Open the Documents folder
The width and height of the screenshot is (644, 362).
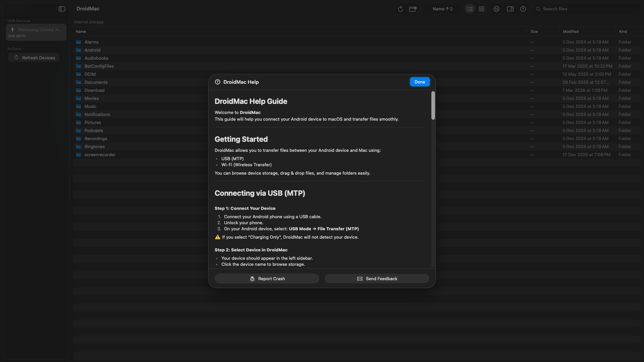pyautogui.click(x=96, y=82)
